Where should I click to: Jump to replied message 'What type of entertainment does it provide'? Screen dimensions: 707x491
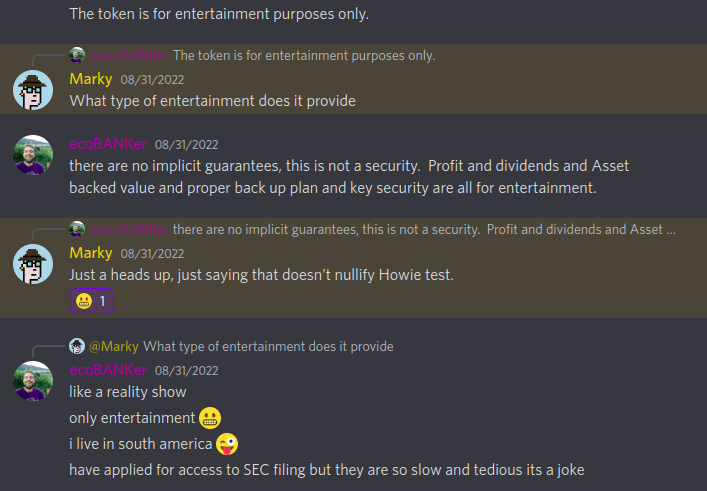click(268, 346)
